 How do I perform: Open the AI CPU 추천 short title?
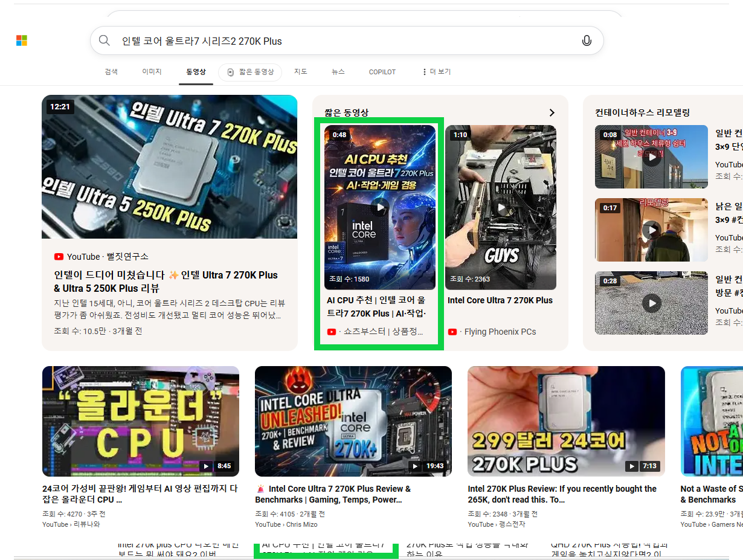click(376, 307)
